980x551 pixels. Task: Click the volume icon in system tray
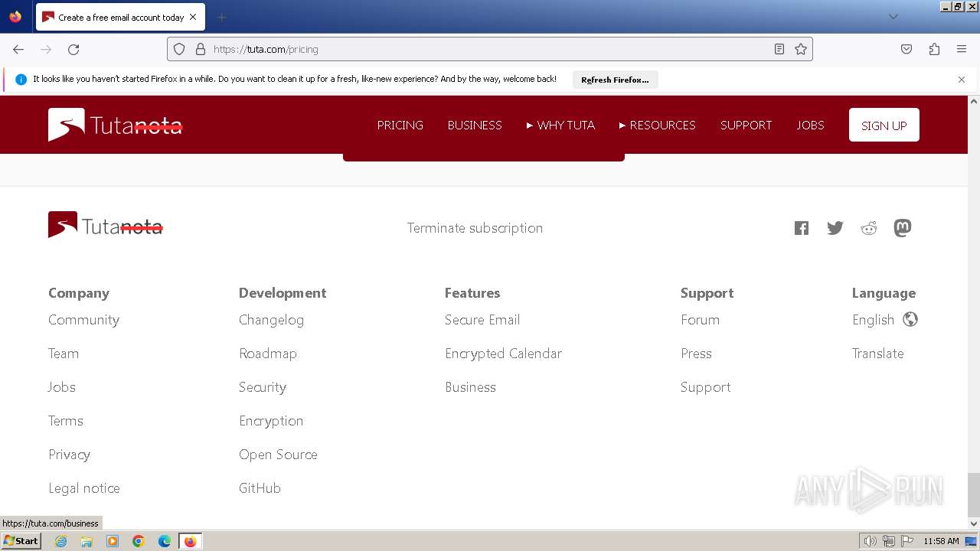click(870, 541)
